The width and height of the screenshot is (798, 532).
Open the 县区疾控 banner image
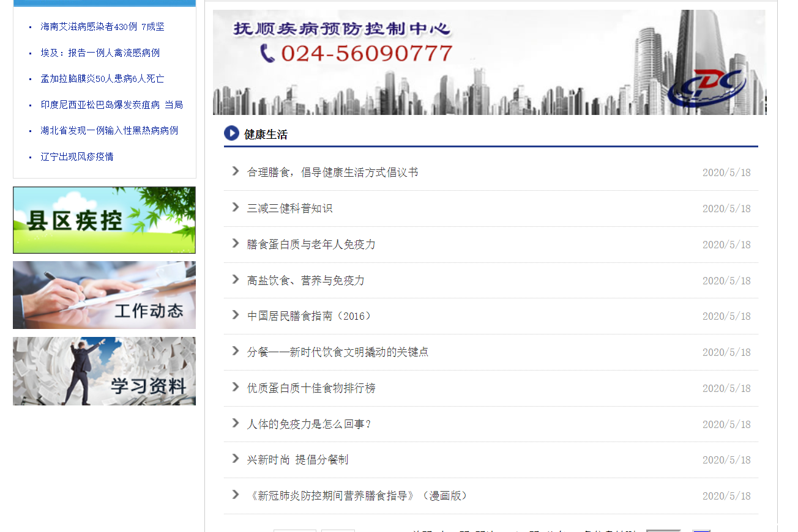click(x=104, y=220)
